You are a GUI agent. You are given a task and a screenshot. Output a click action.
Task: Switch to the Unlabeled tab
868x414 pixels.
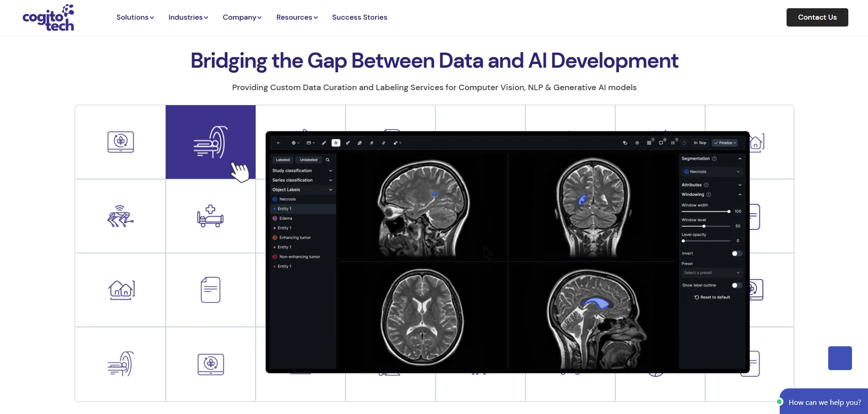[x=308, y=160]
